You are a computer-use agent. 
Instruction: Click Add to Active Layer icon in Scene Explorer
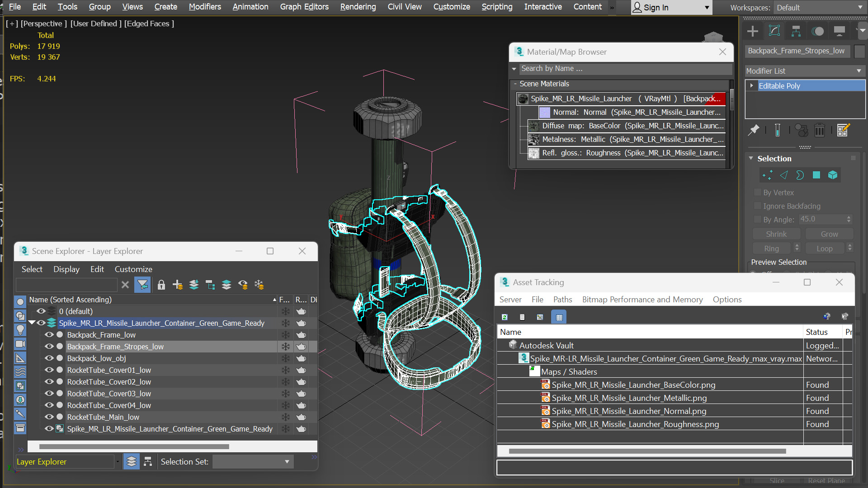point(194,285)
